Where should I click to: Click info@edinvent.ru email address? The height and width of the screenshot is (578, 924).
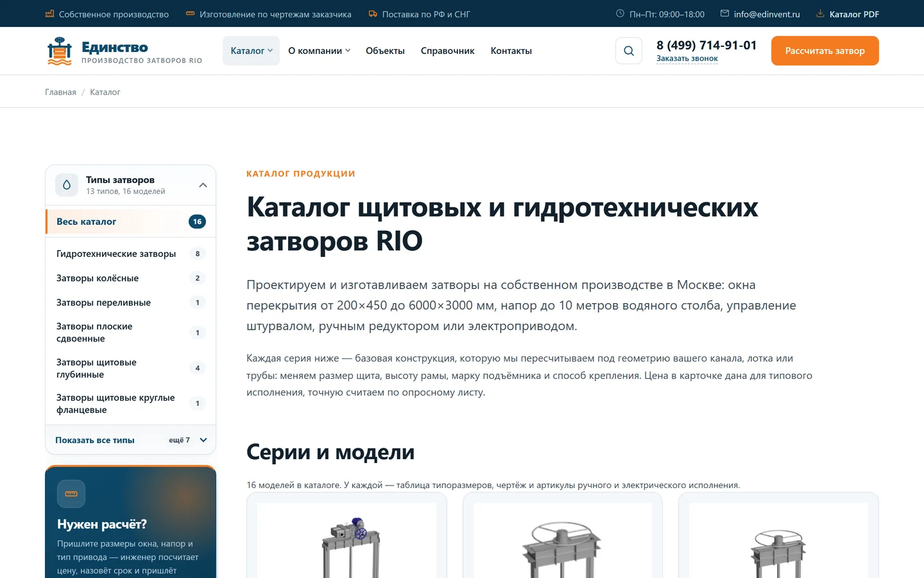point(767,14)
